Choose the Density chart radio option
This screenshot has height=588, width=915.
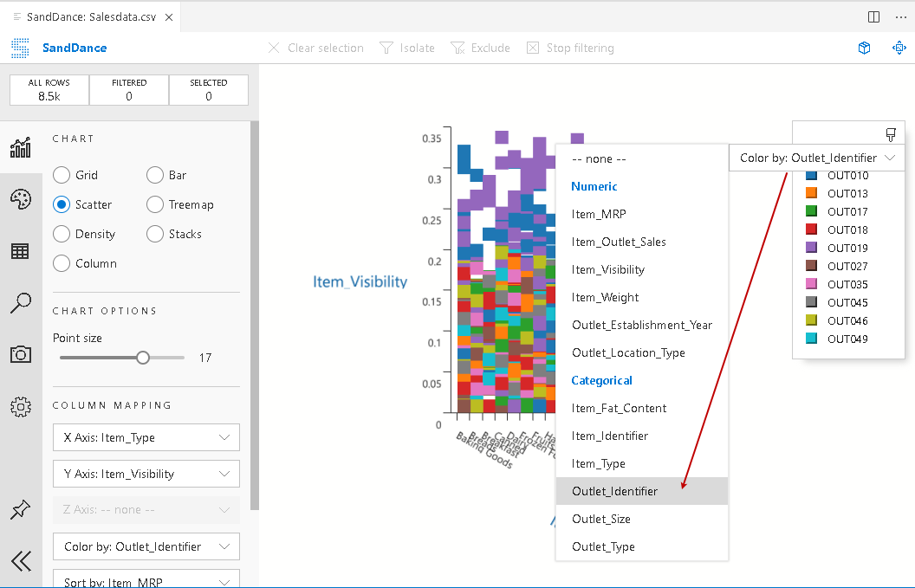point(62,234)
